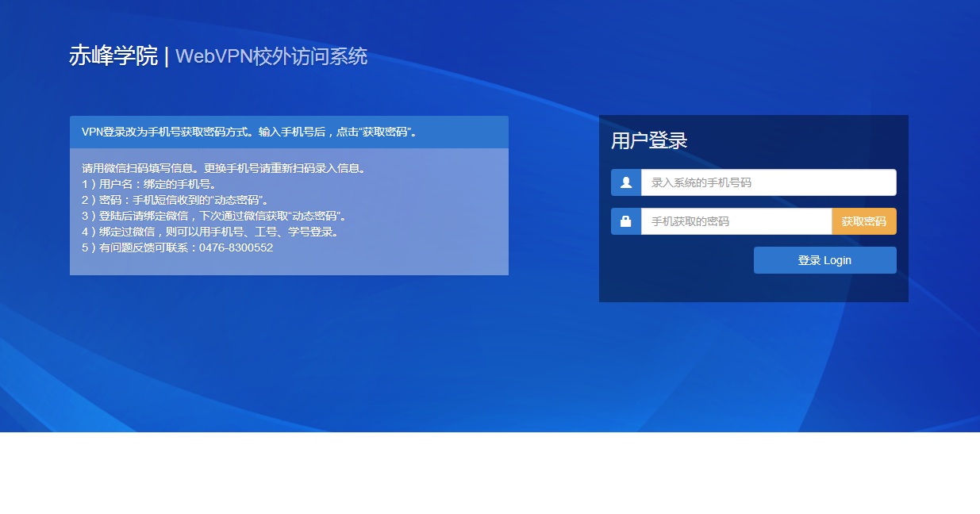Click the 用户登录 panel heading

649,141
